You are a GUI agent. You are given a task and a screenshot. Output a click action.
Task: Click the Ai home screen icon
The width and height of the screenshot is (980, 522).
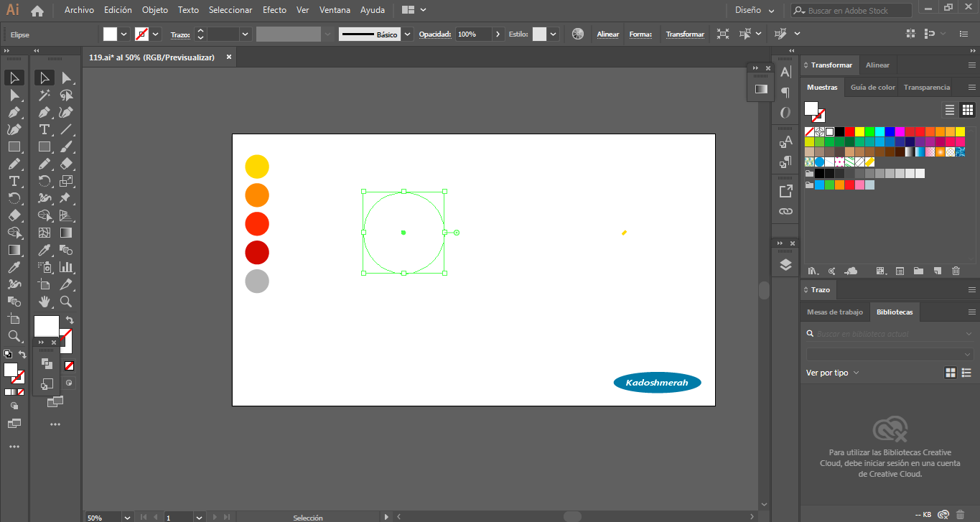point(37,11)
